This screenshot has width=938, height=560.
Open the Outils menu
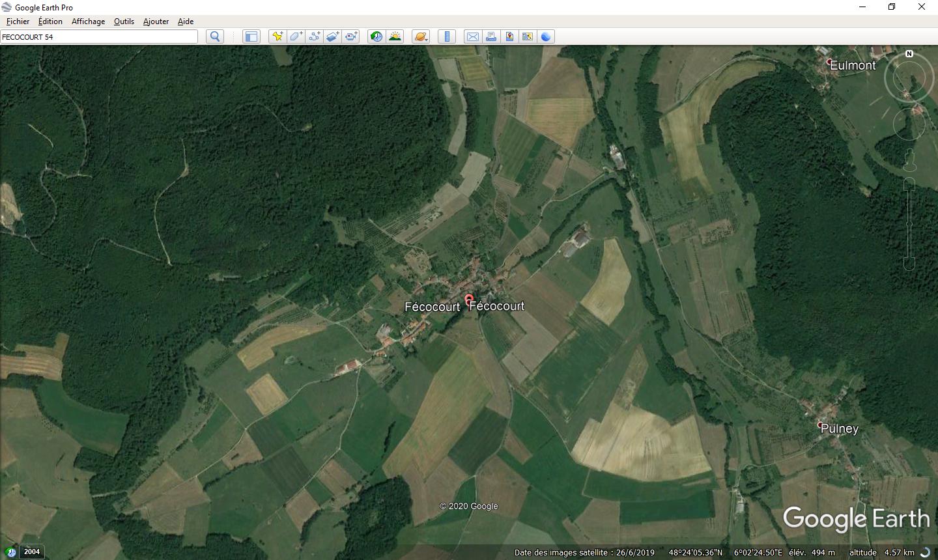124,21
